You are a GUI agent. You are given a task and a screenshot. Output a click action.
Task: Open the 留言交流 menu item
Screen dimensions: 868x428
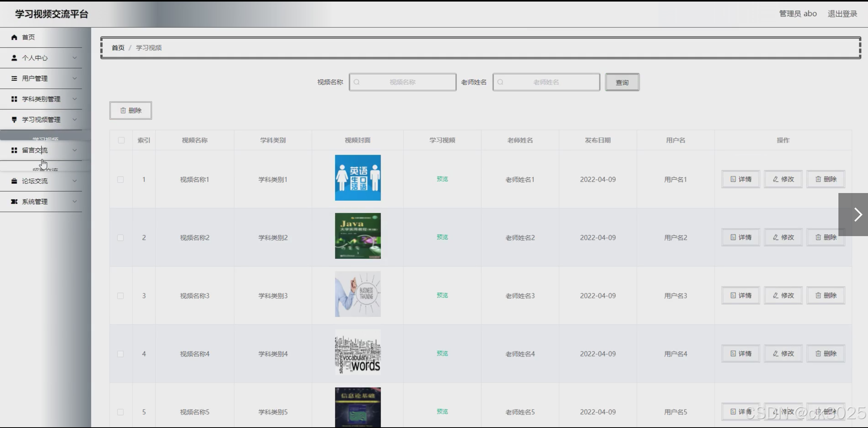point(35,150)
